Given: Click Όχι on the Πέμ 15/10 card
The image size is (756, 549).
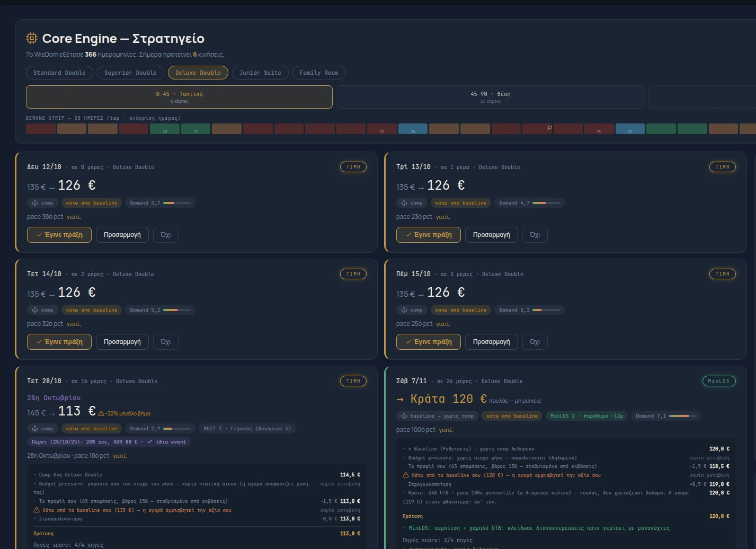Looking at the screenshot, I should 535,342.
